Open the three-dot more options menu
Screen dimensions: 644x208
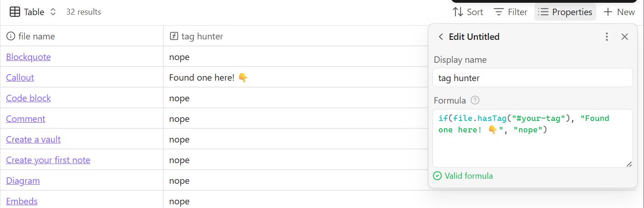pyautogui.click(x=607, y=37)
